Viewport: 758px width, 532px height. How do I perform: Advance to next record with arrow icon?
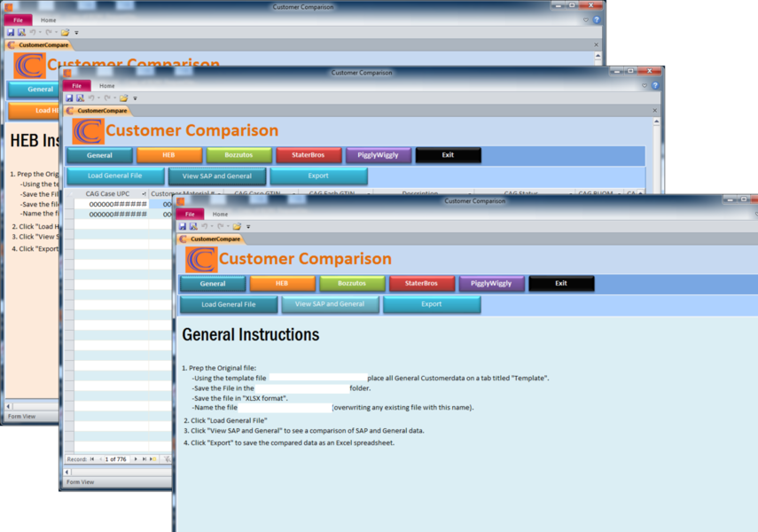point(136,459)
